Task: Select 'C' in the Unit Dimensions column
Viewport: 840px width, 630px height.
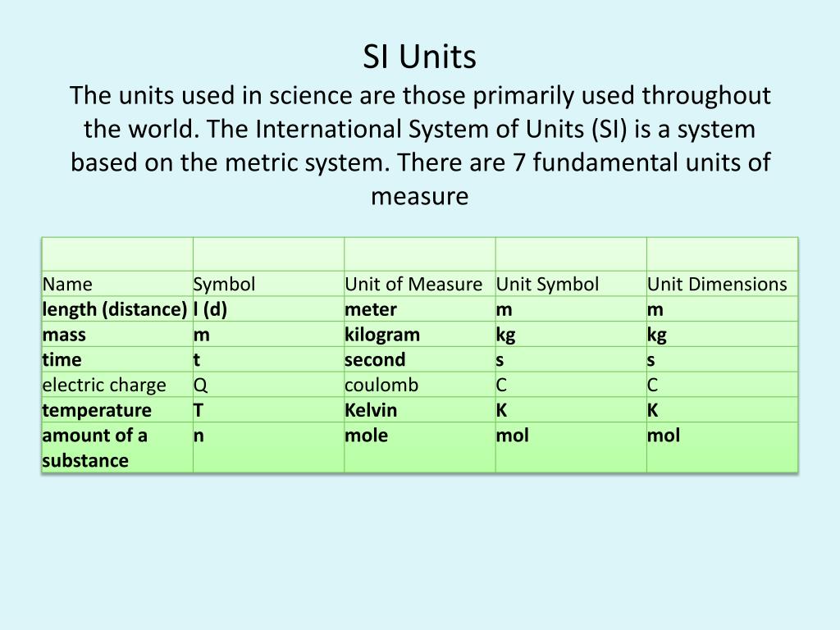Action: click(x=722, y=385)
